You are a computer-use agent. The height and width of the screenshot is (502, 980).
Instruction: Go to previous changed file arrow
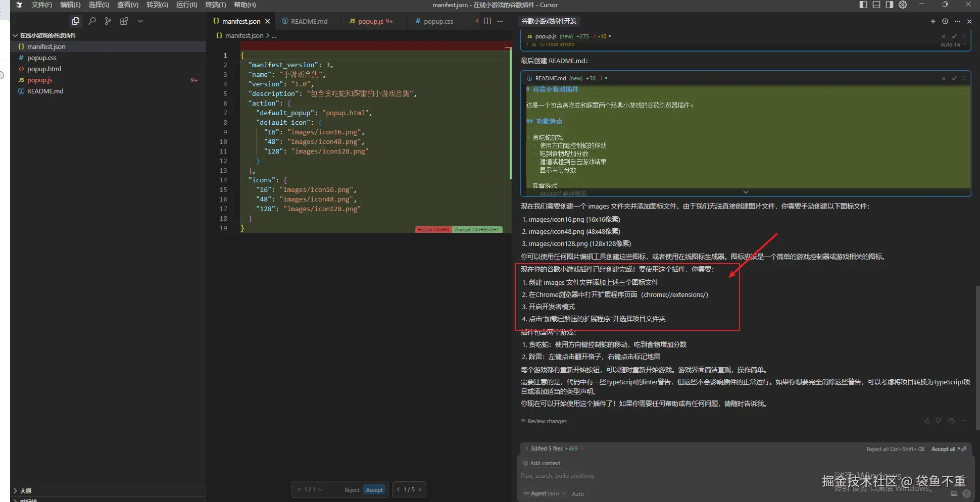click(x=398, y=489)
